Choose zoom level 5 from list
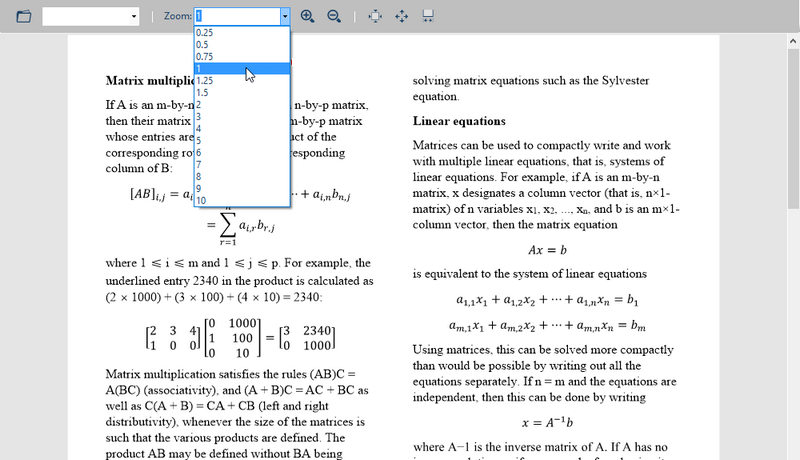The image size is (800, 460). (242, 140)
